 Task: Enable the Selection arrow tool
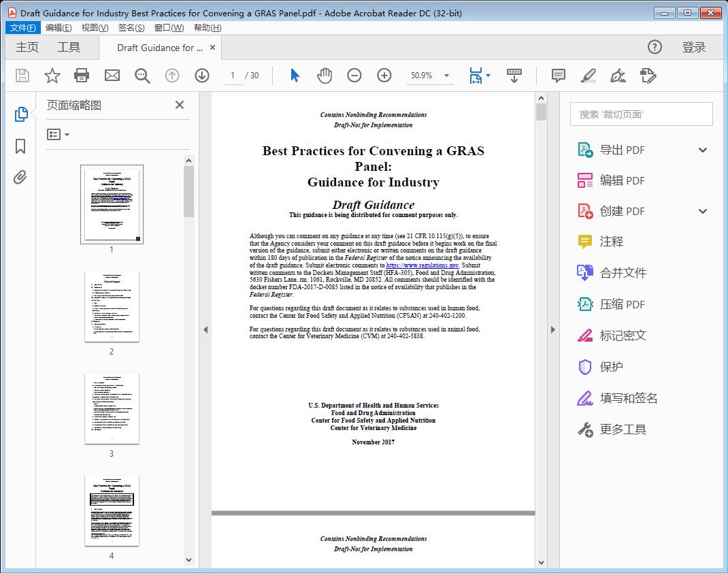coord(295,76)
